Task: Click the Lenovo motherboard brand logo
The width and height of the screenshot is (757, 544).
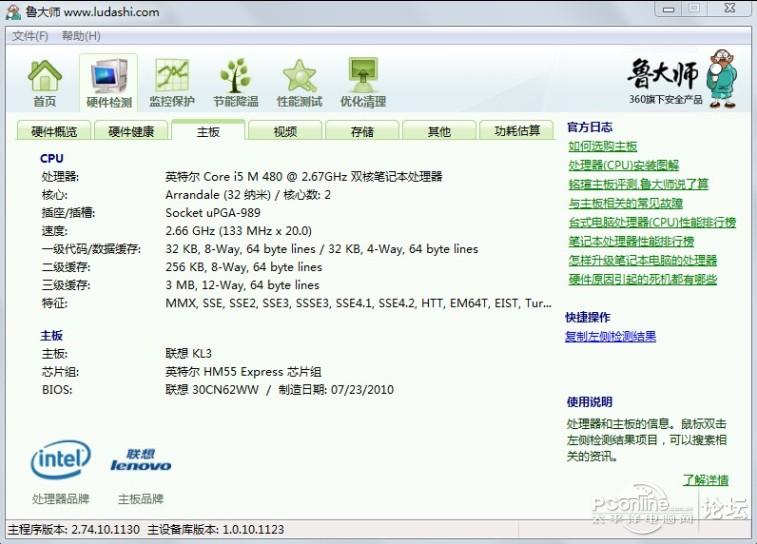Action: click(x=140, y=460)
